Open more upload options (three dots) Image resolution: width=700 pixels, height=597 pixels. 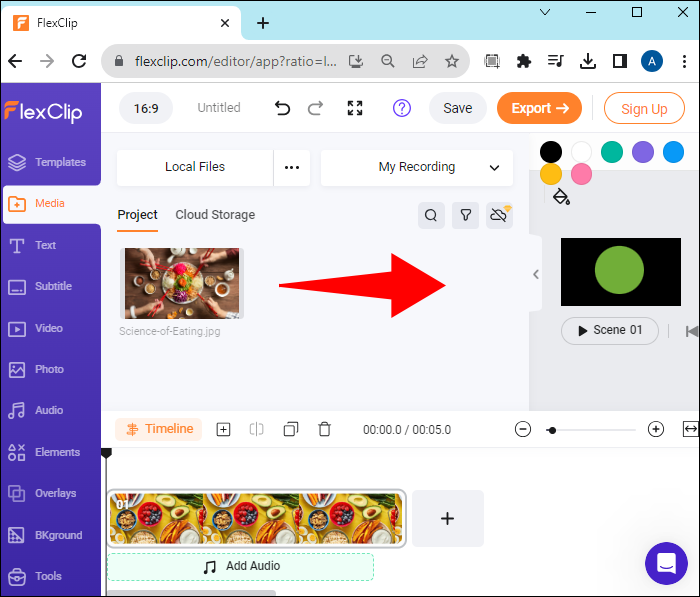point(292,167)
